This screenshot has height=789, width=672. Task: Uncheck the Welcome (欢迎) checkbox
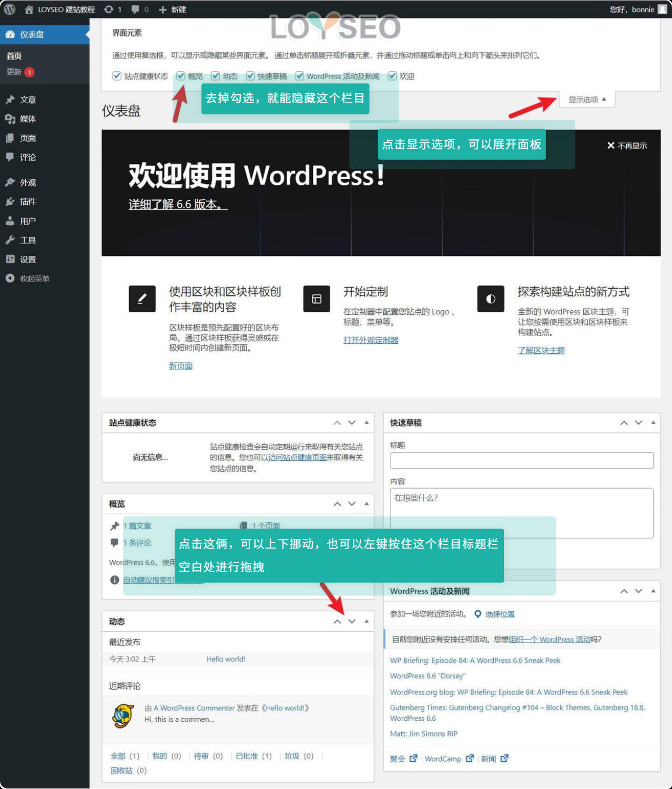pyautogui.click(x=392, y=76)
